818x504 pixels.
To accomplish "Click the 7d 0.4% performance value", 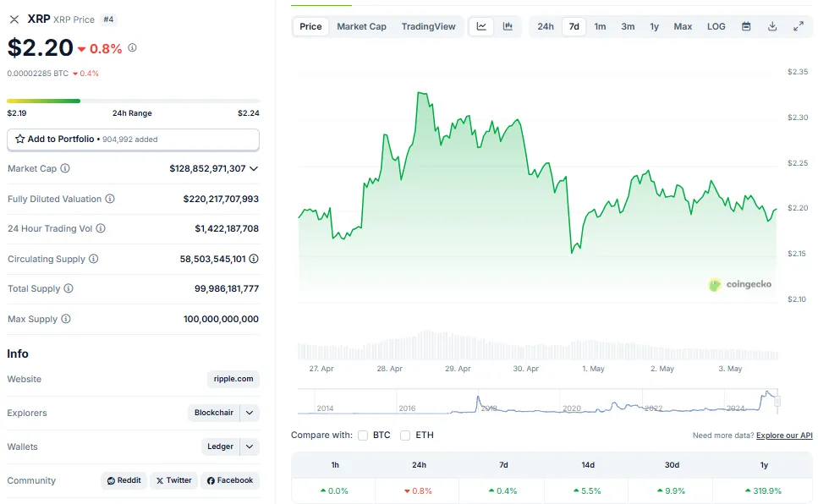I will coord(503,491).
